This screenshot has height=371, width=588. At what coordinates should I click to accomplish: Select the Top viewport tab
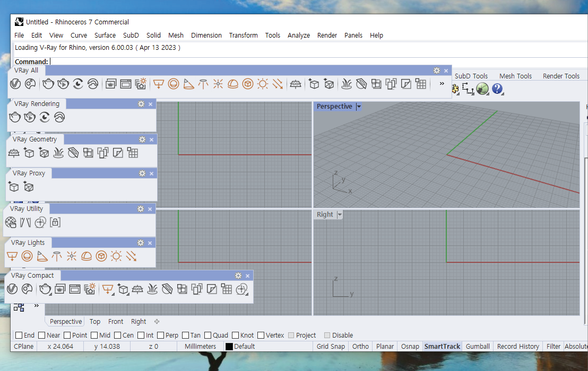tap(95, 322)
